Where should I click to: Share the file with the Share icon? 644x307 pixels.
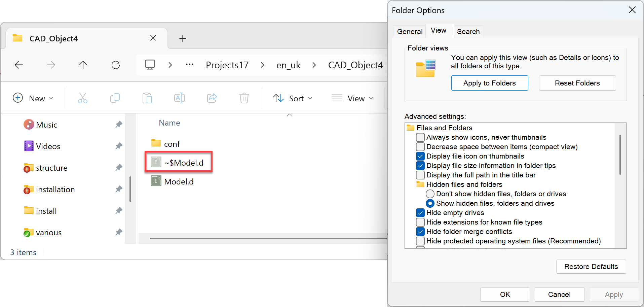coord(212,98)
